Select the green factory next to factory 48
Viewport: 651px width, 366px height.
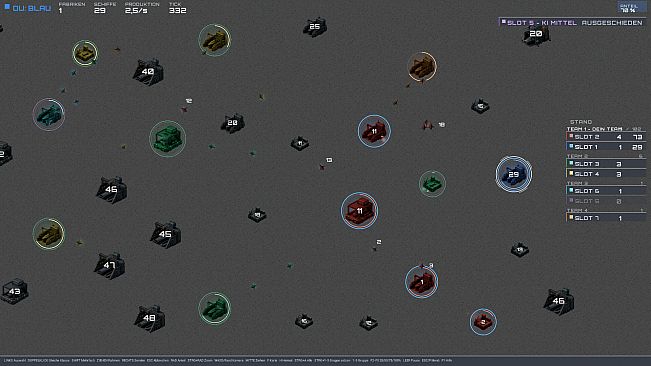(x=214, y=308)
